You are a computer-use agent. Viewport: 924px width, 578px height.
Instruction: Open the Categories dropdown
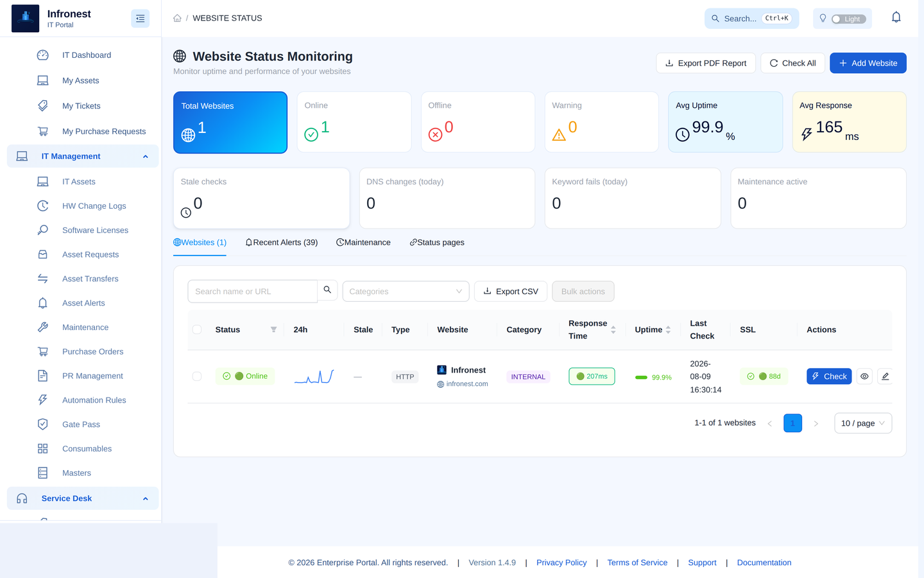(x=406, y=292)
